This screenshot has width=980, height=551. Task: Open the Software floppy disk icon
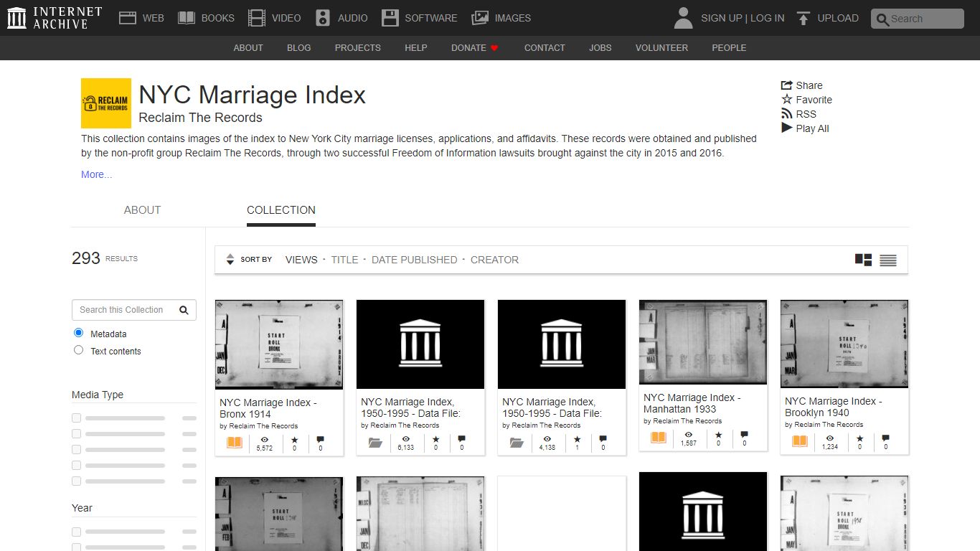point(390,18)
